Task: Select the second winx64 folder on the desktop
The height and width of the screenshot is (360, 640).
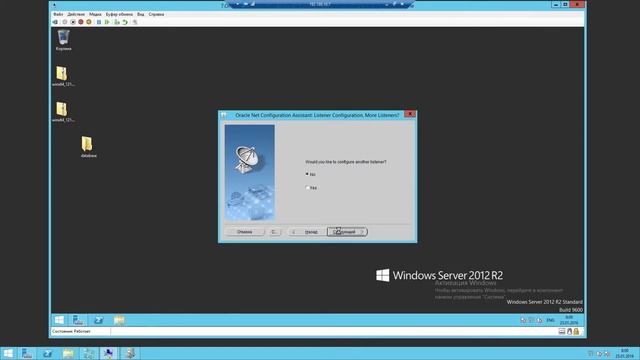Action: click(x=63, y=111)
